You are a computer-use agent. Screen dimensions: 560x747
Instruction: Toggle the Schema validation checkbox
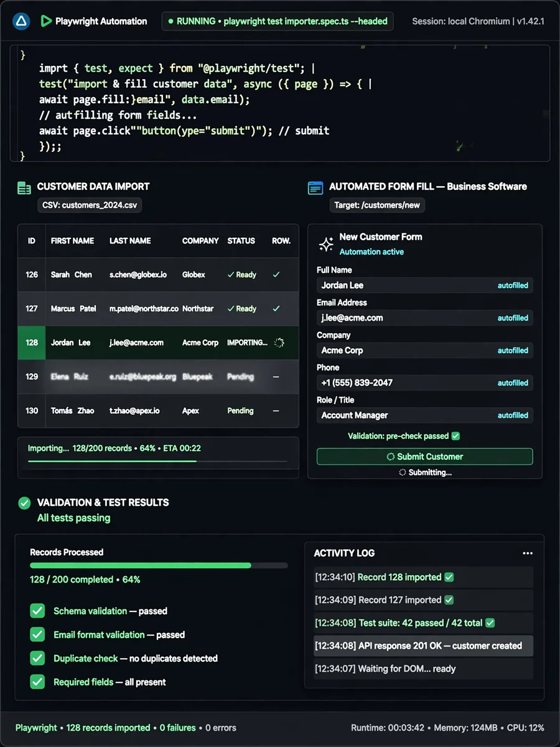(38, 611)
